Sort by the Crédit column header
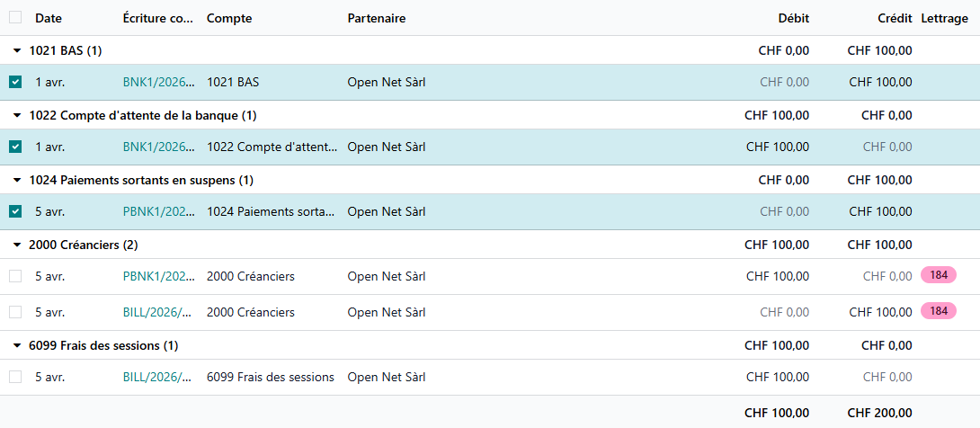980x428 pixels. pyautogui.click(x=895, y=19)
